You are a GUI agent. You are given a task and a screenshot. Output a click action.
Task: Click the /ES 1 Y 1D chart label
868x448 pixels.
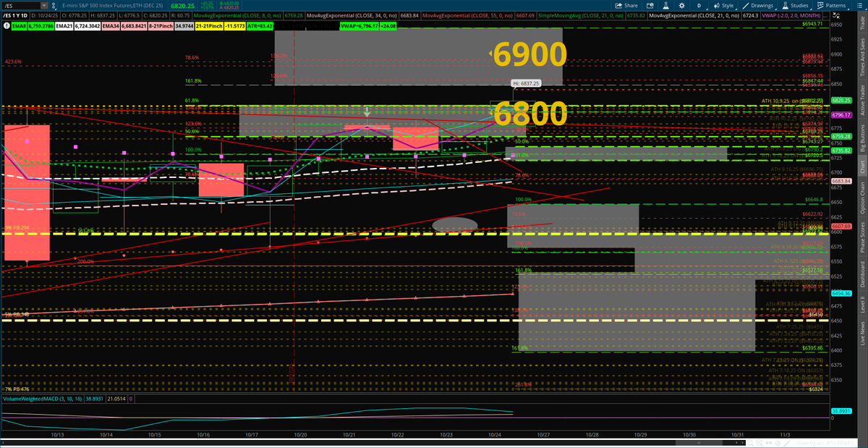[14, 15]
